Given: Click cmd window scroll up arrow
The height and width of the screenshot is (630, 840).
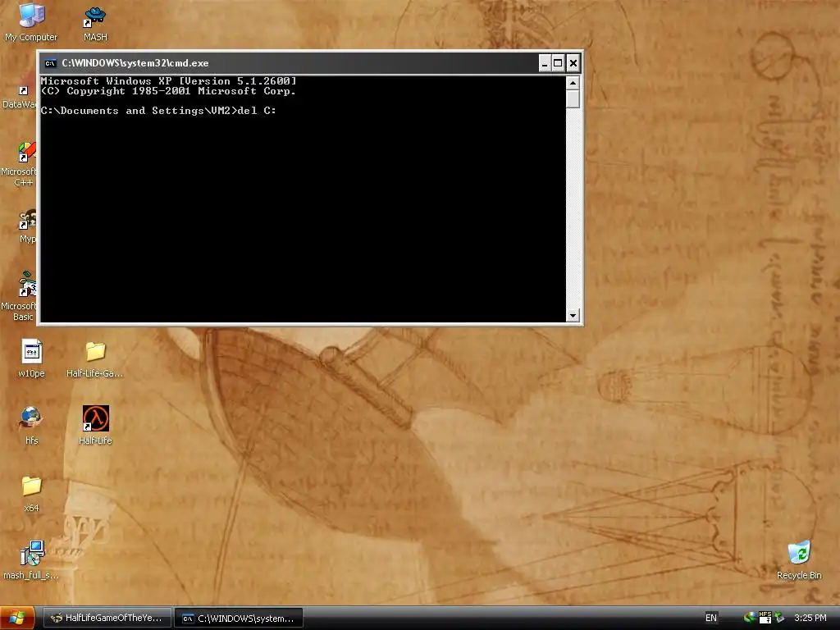Looking at the screenshot, I should (x=573, y=83).
